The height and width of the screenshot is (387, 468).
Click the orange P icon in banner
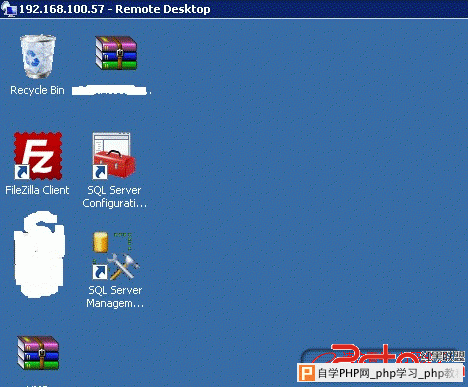coord(306,373)
